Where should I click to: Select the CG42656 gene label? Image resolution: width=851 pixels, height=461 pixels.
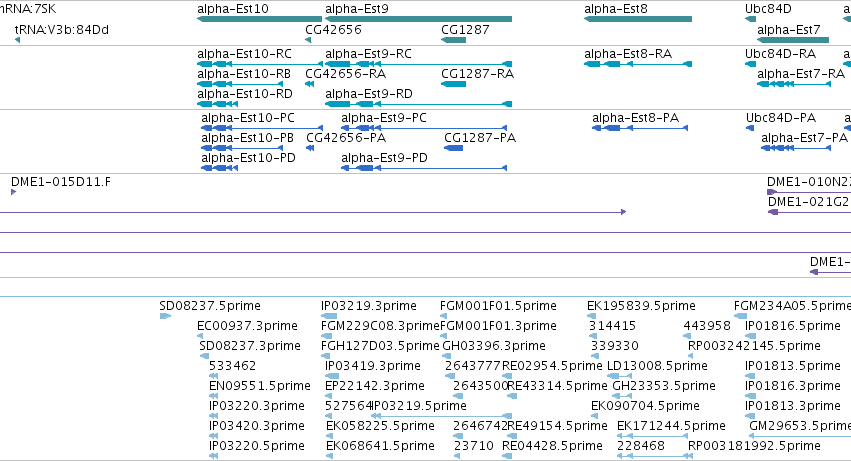(x=333, y=29)
